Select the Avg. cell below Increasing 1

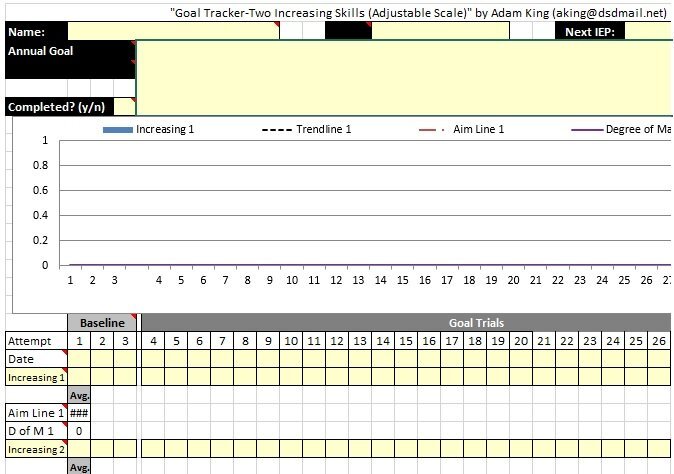click(x=79, y=395)
